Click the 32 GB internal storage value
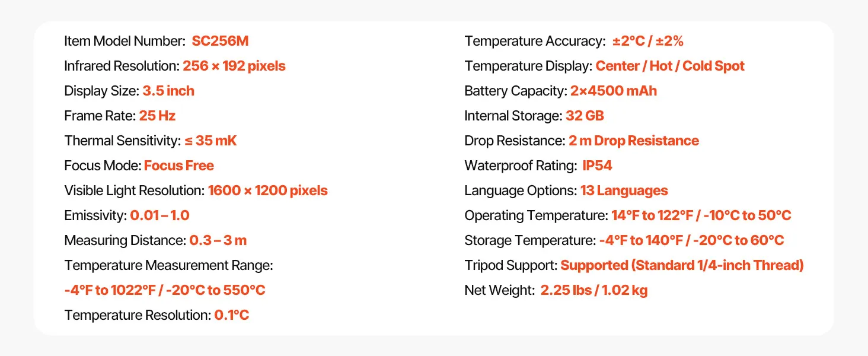Viewport: 868px width, 356px height. 585,116
